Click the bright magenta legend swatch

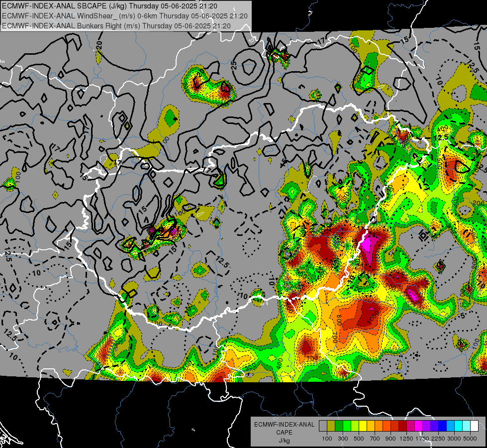point(418,426)
